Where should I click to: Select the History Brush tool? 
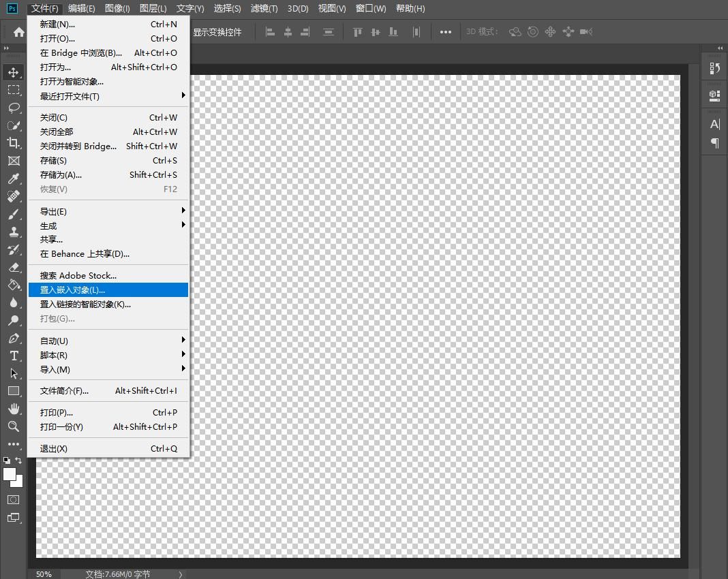click(x=14, y=249)
